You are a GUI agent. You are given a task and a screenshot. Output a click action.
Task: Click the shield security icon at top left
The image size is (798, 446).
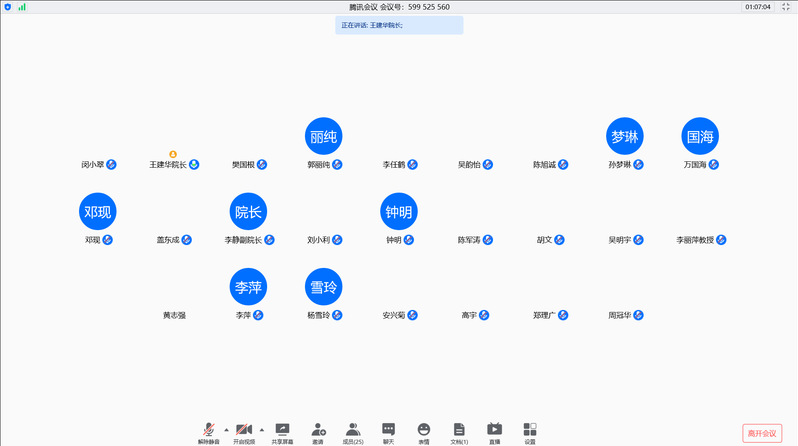click(x=8, y=6)
